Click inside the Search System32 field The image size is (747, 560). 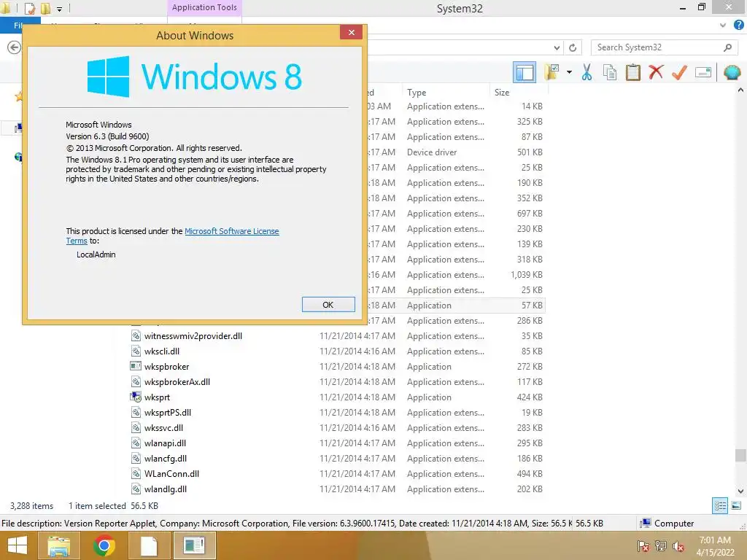(x=657, y=47)
